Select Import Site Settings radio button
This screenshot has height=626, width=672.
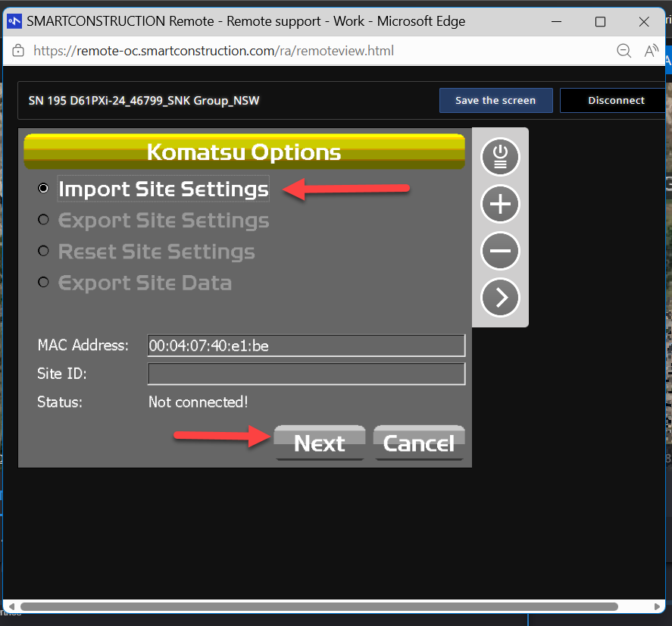pyautogui.click(x=43, y=188)
